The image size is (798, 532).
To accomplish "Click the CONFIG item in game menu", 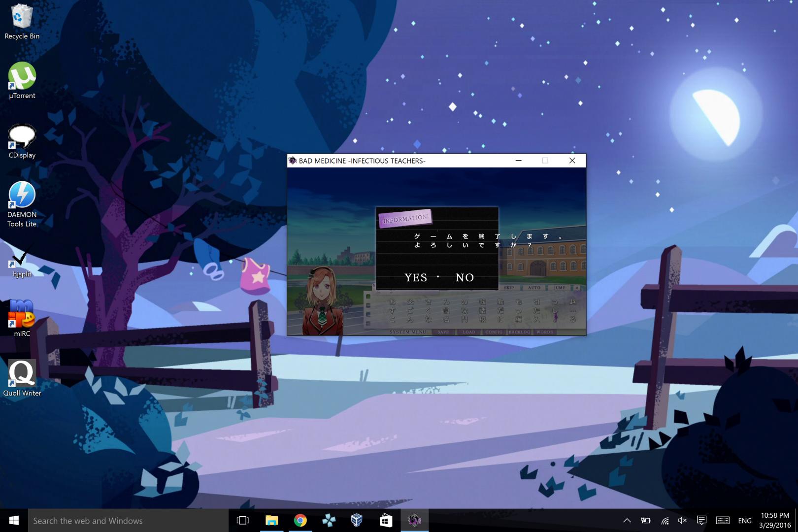I will pos(494,332).
